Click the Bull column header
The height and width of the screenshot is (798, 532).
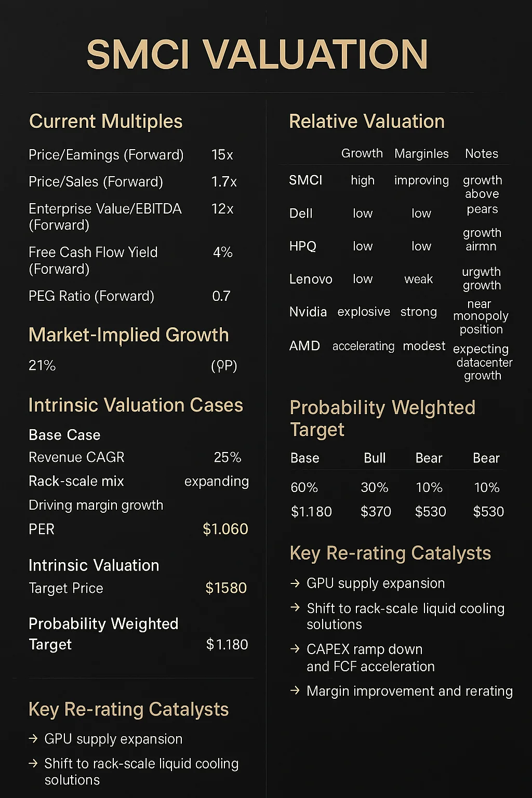coord(375,458)
